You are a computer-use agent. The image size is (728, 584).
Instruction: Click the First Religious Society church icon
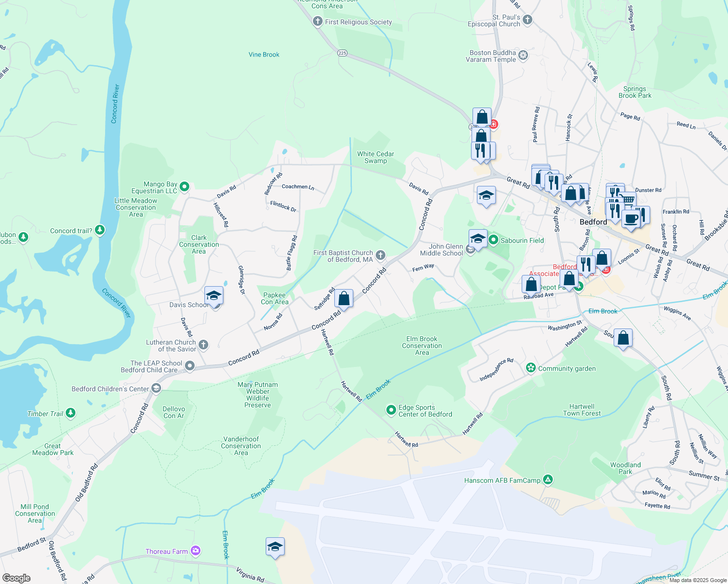pyautogui.click(x=318, y=21)
